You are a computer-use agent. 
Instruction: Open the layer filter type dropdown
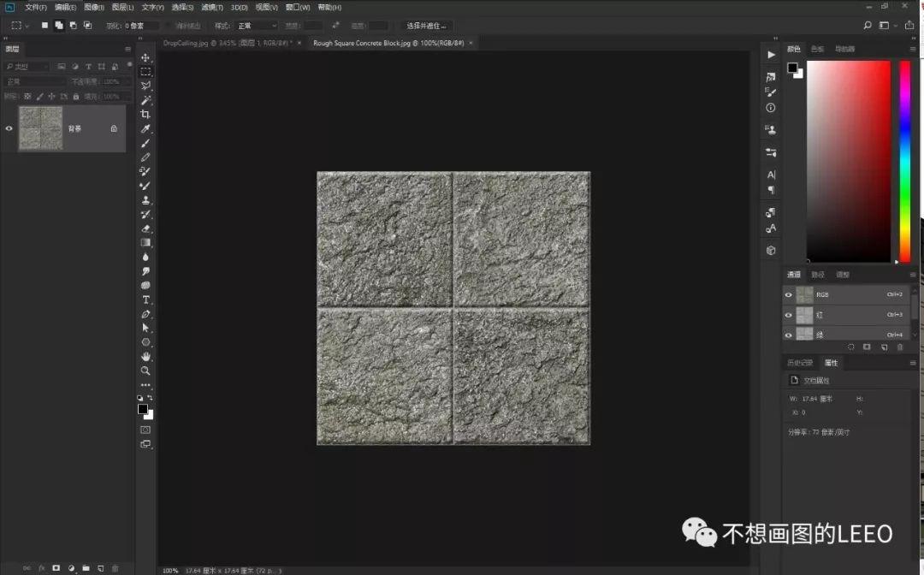(27, 67)
